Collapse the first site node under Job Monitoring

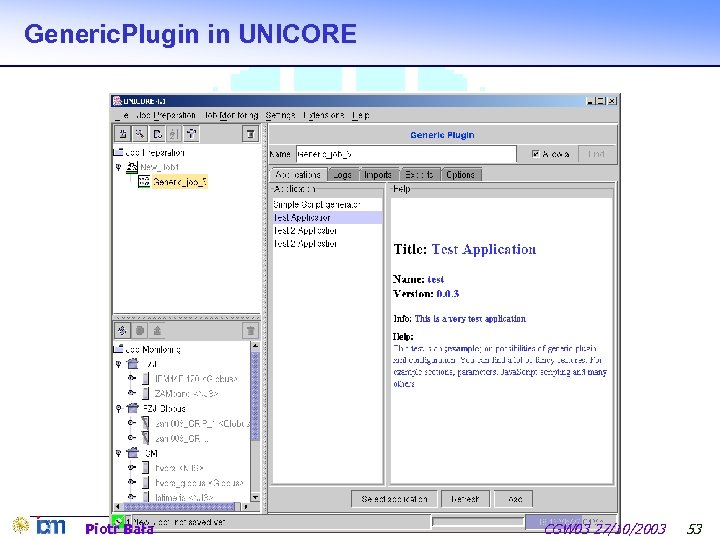tap(118, 364)
